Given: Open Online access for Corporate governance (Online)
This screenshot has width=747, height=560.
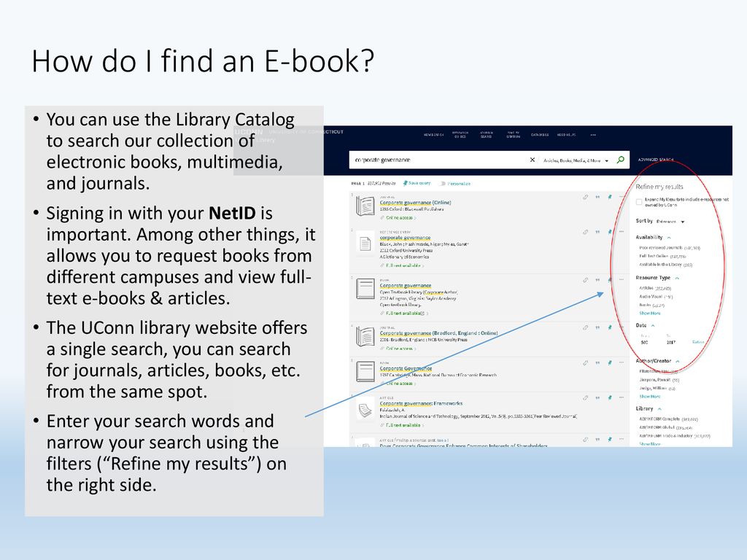Looking at the screenshot, I should tap(399, 217).
